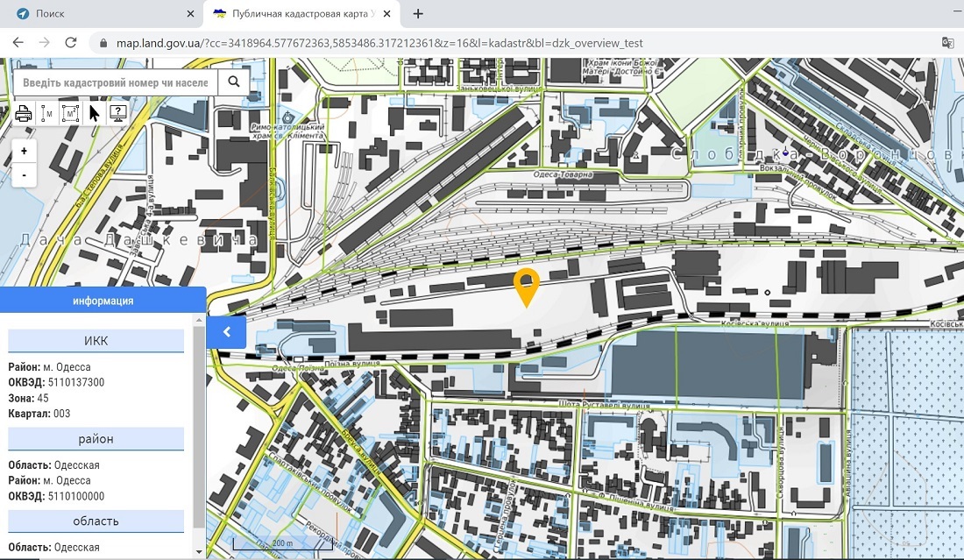Focus the cadastral number search field
Viewport: 964px width, 560px height.
click(116, 82)
